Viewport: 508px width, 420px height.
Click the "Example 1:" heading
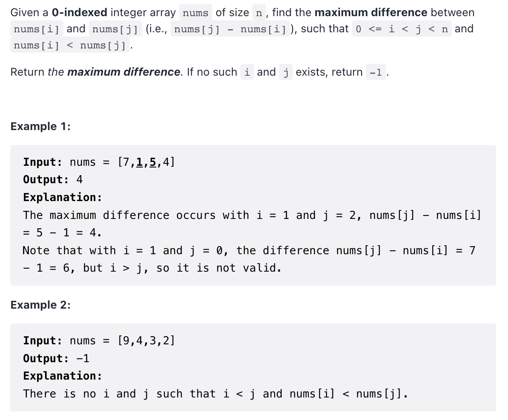(x=40, y=126)
